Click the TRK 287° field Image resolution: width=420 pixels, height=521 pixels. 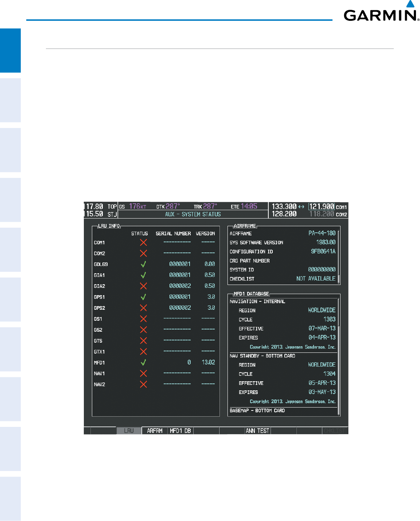click(x=205, y=207)
